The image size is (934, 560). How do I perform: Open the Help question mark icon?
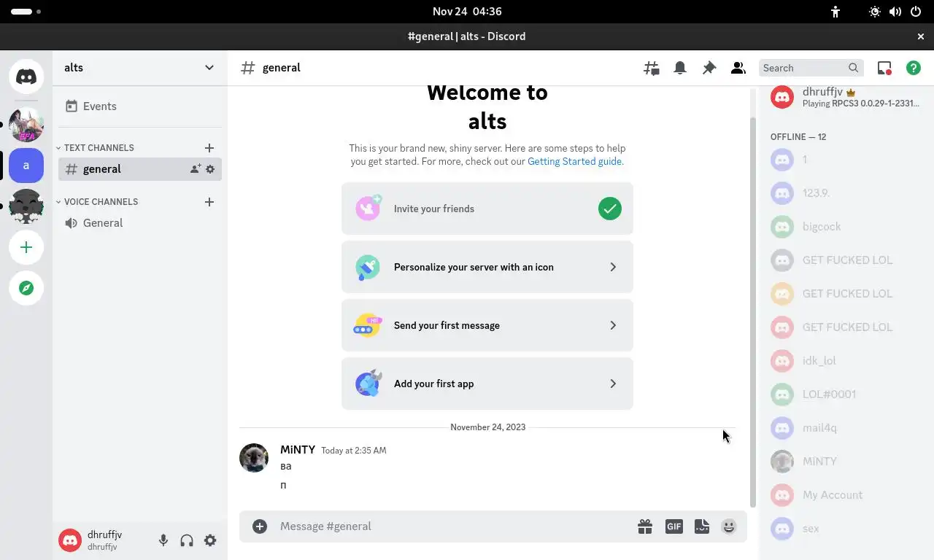[x=914, y=68]
